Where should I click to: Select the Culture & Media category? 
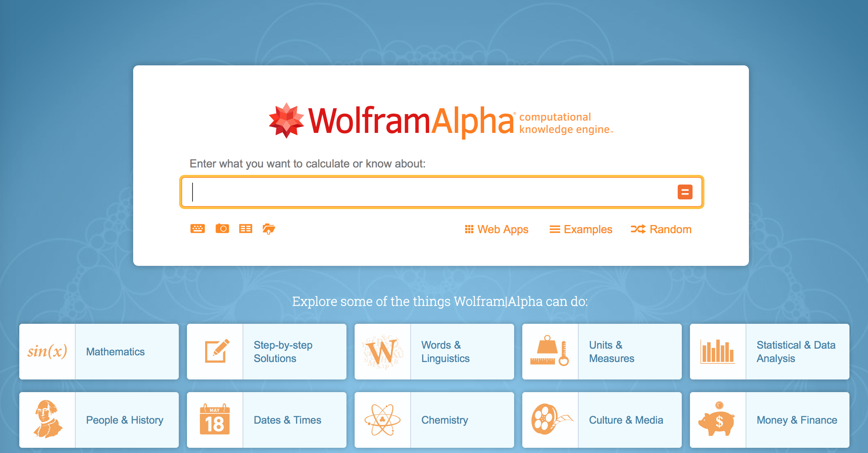coord(603,420)
